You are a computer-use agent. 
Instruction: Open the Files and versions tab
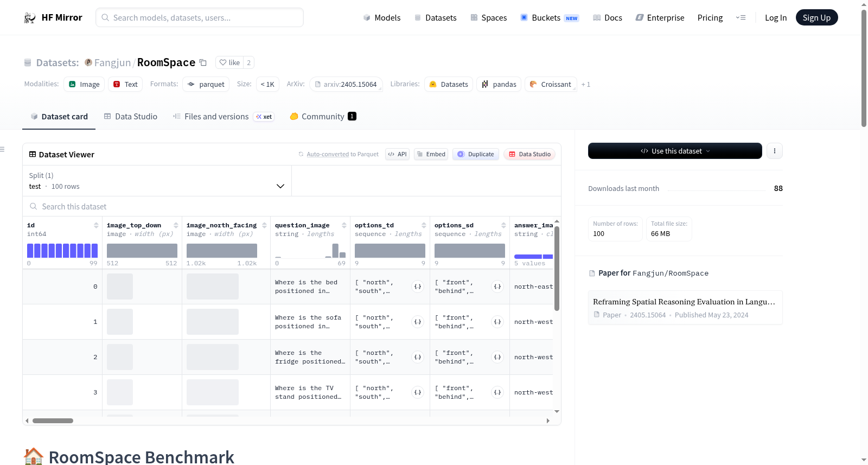[224, 116]
